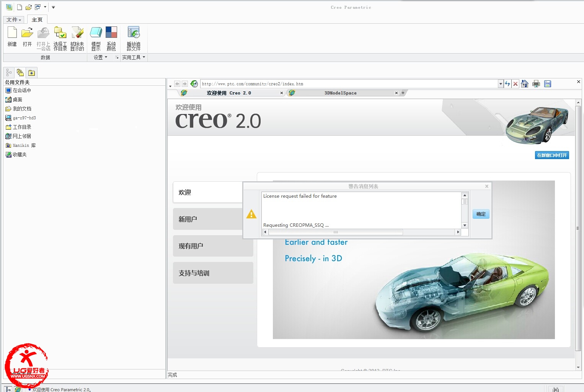Click the 打开 (Open) ribbon icon
This screenshot has width=584, height=392.
coord(27,37)
